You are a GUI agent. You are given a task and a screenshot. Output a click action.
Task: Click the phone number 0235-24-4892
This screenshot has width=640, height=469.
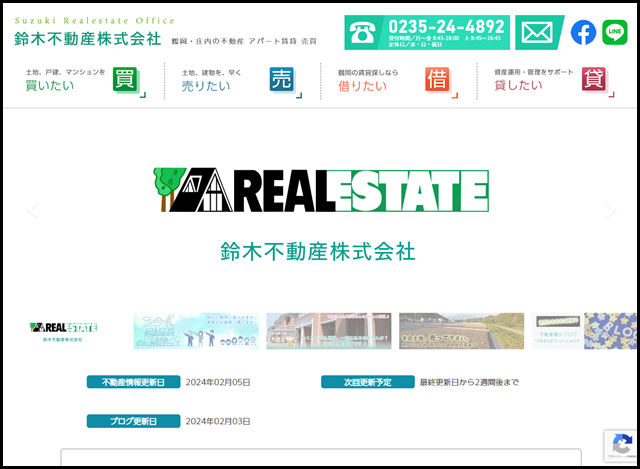[x=447, y=27]
